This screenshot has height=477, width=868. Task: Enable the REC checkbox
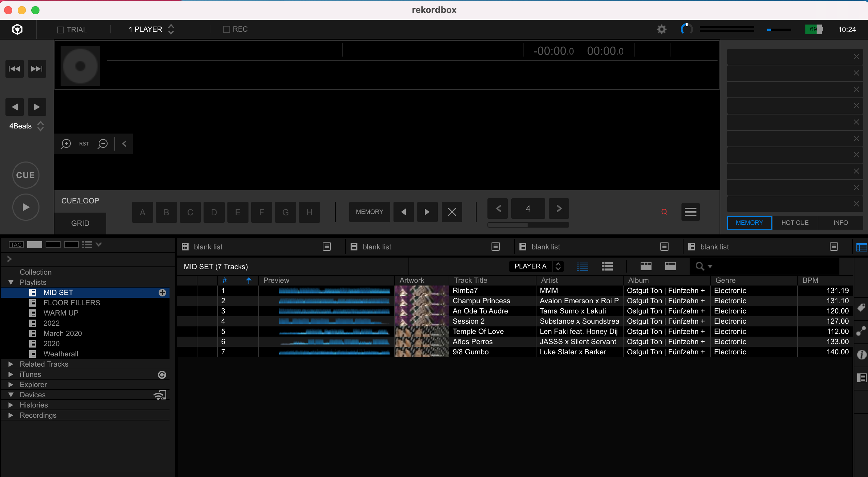(226, 29)
